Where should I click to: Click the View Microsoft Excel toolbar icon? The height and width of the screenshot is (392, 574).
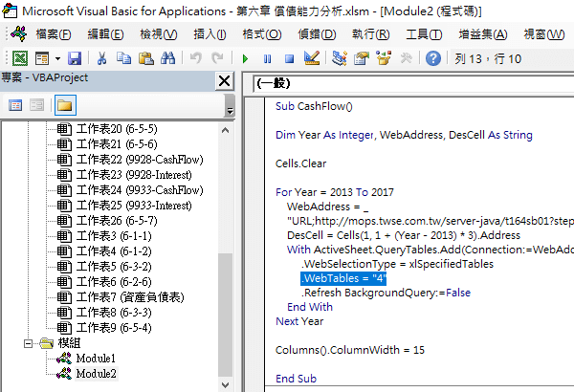[x=20, y=58]
